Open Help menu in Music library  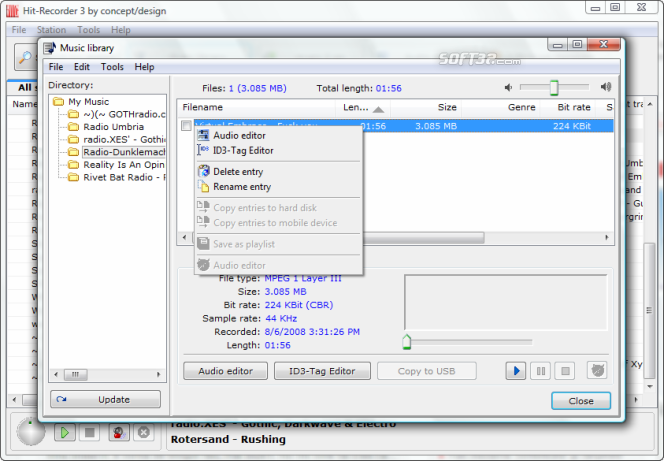pyautogui.click(x=144, y=67)
